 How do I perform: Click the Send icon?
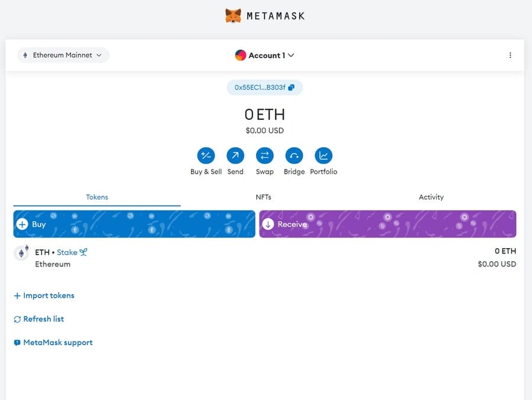pos(235,155)
